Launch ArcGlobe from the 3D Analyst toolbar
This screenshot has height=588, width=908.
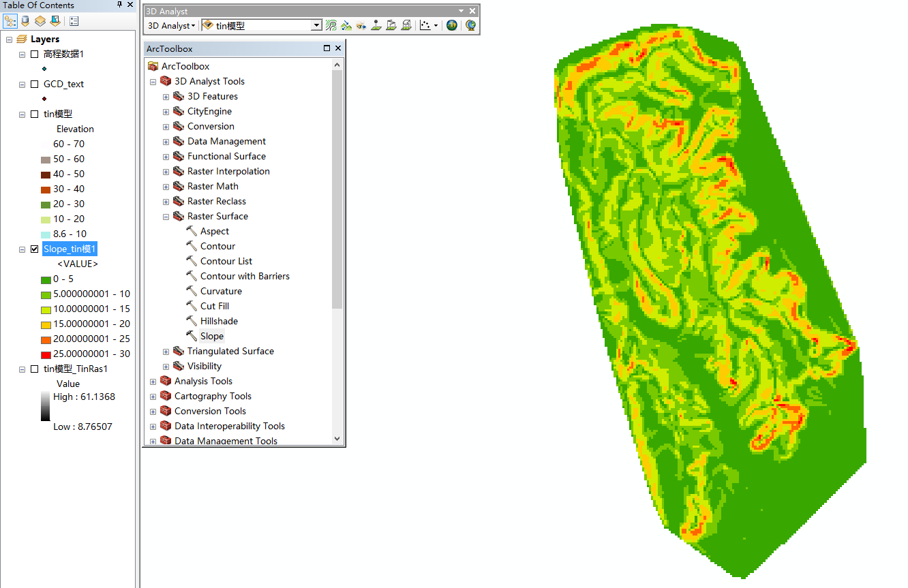470,25
